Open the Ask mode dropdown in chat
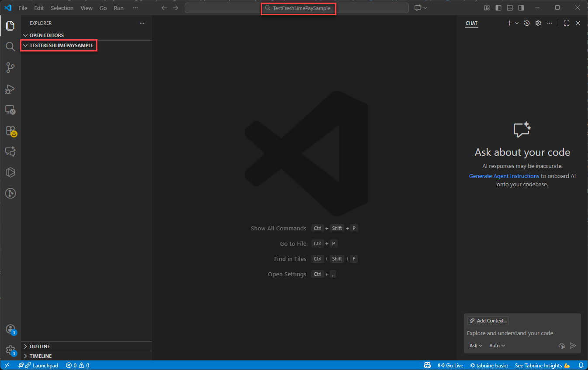The height and width of the screenshot is (370, 588). [x=476, y=346]
